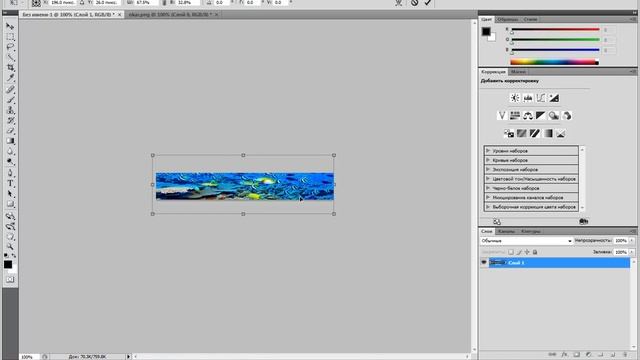Select the Brush tool
Viewport: 640px width, 360px height.
(10, 100)
